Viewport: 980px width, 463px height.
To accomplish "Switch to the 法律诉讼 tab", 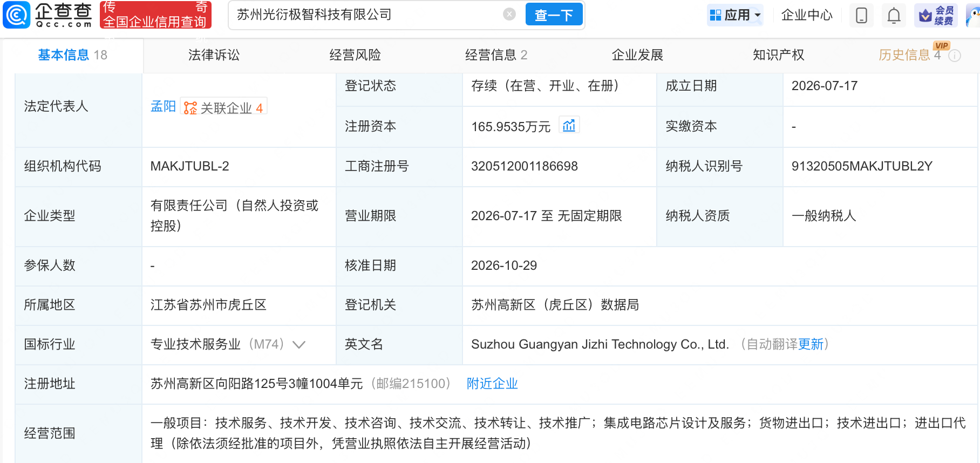I will [x=214, y=55].
